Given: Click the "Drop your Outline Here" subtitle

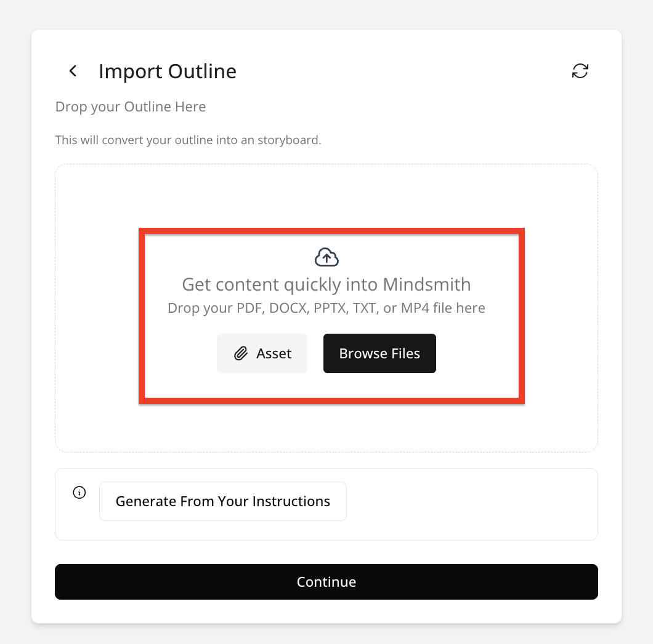Looking at the screenshot, I should [x=131, y=107].
